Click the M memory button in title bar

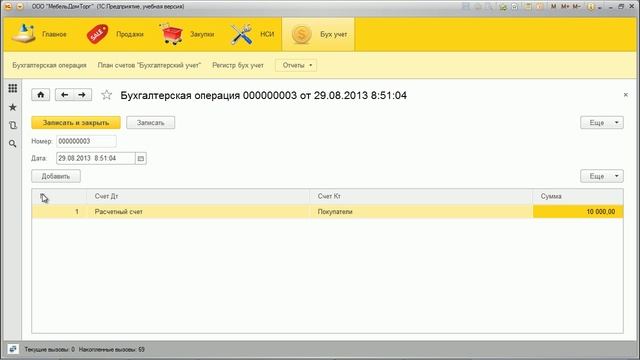point(553,7)
